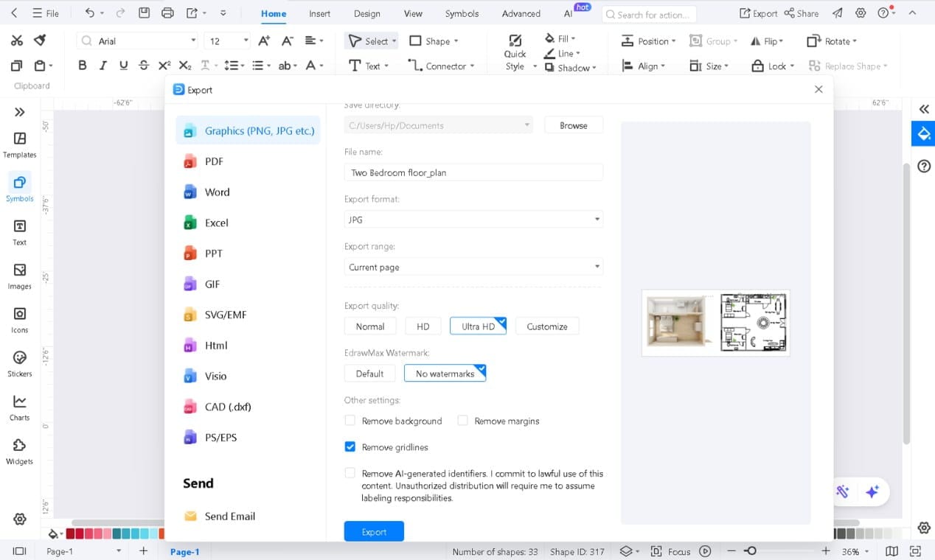Uncheck the Remove gridlines checkbox
Screen dimensions: 935x560
coord(350,447)
